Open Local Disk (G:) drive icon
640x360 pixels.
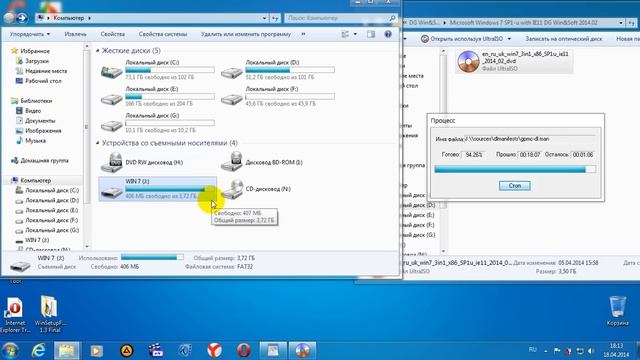111,125
